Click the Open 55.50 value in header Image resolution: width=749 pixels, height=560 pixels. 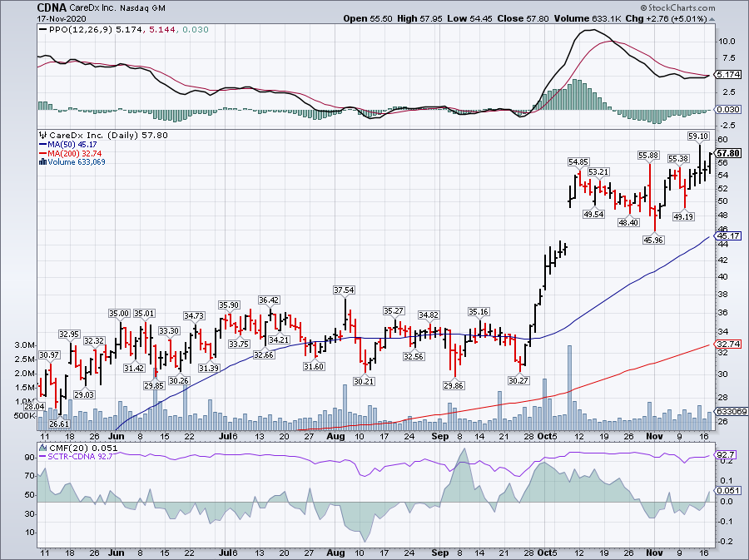coord(368,19)
